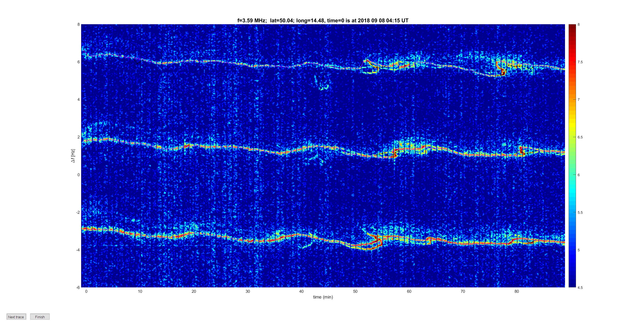The image size is (644, 323).
Task: Click the Finish button
Action: click(40, 317)
